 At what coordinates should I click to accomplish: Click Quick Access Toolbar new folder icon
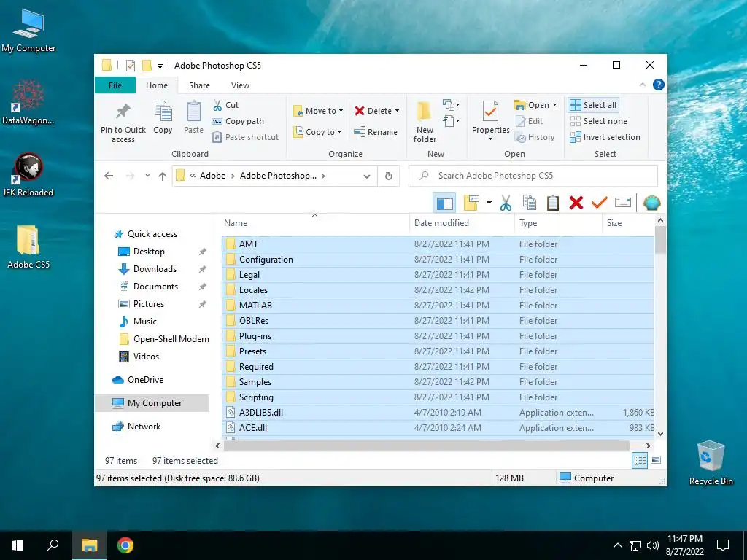[x=147, y=65]
